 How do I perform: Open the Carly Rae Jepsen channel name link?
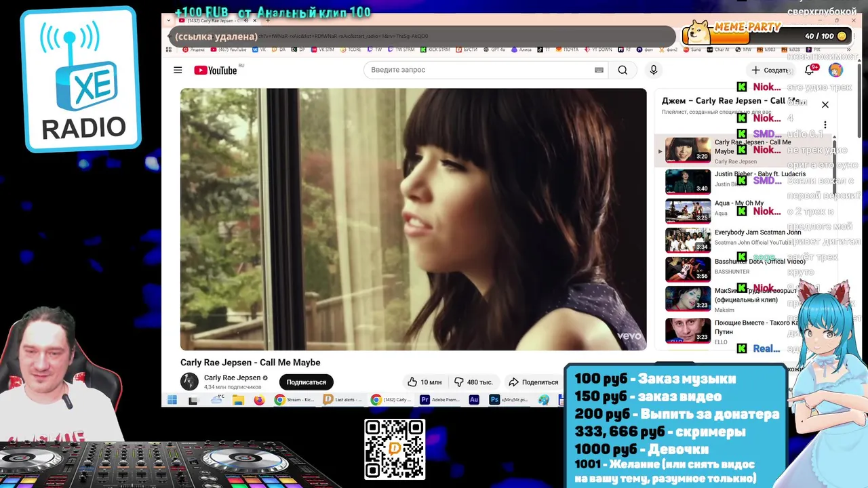[232, 378]
